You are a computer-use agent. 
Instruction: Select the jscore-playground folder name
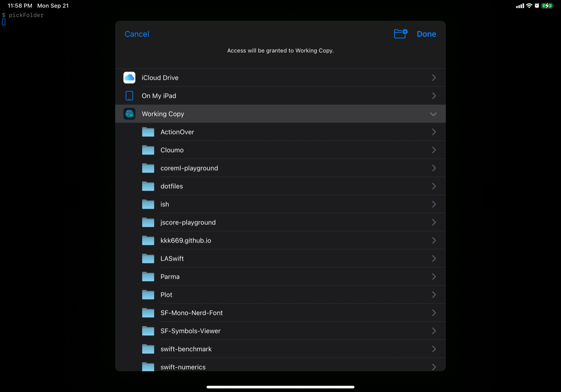tap(188, 223)
